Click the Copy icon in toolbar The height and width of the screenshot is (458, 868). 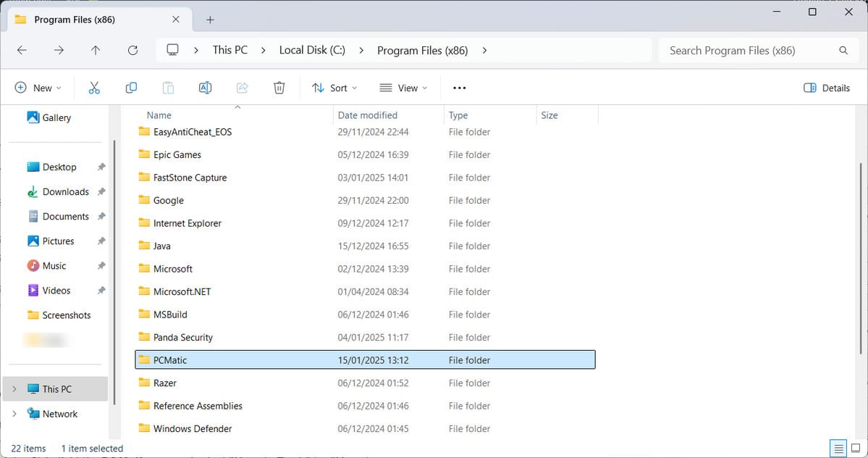[x=131, y=88]
